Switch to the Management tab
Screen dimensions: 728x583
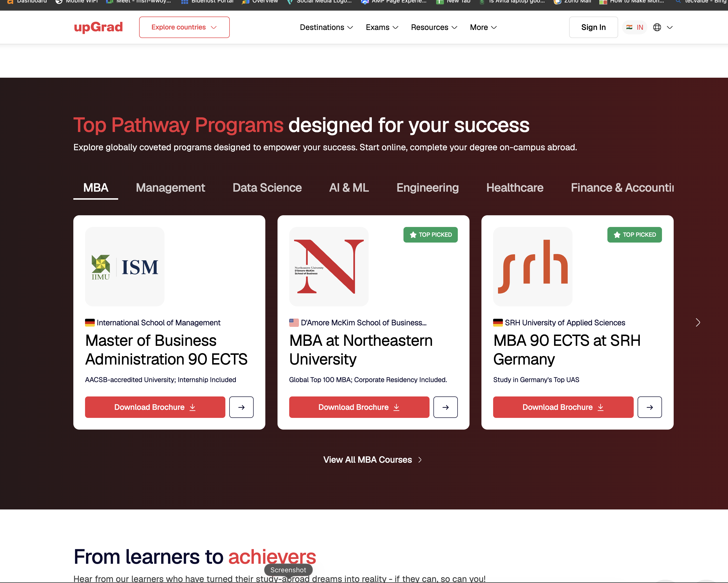[x=170, y=188]
